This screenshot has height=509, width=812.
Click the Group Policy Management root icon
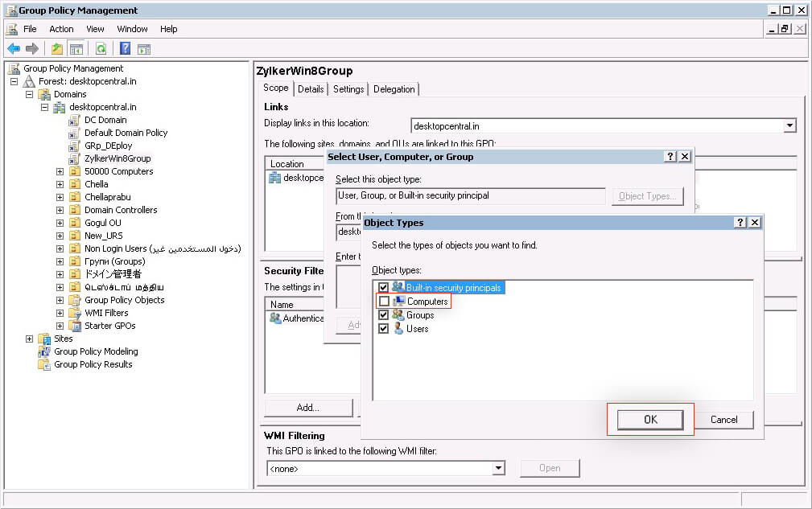pyautogui.click(x=14, y=68)
